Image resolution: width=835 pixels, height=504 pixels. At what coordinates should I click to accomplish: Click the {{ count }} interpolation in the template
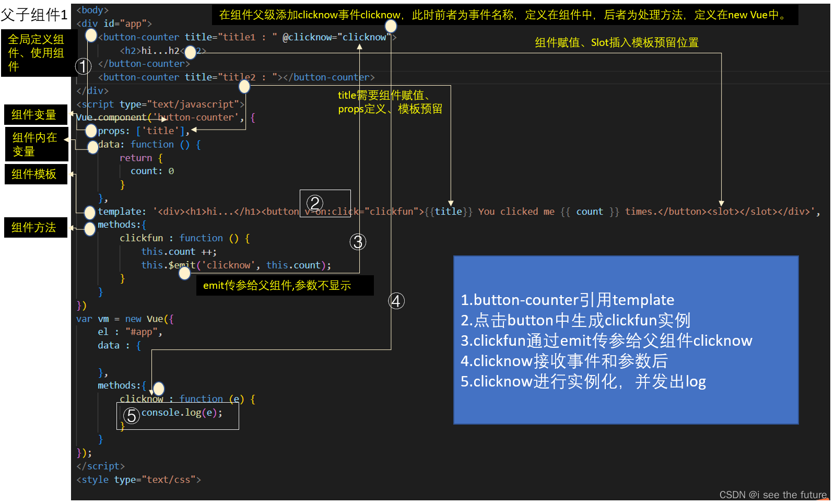pos(590,212)
